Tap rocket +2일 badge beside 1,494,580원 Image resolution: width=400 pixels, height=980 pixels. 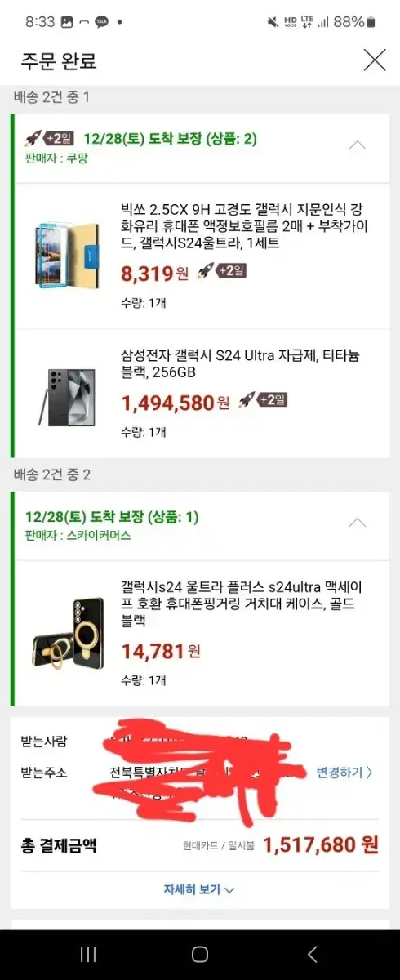[x=262, y=400]
